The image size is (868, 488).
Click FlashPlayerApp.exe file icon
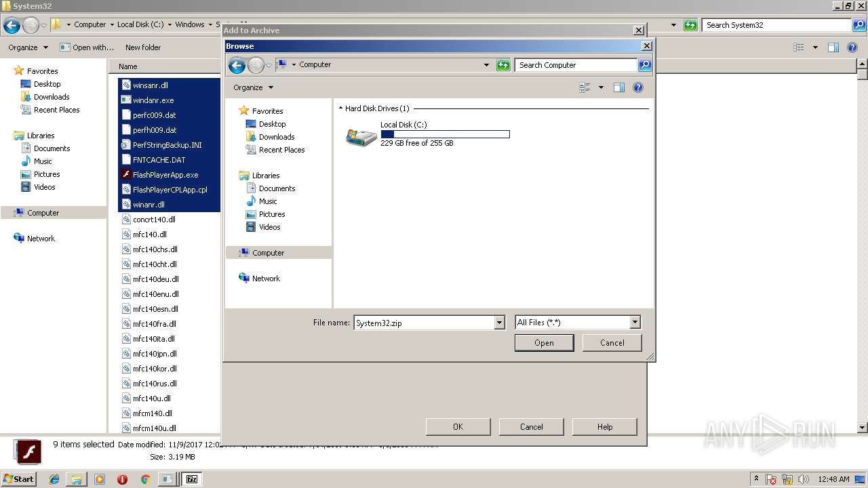125,175
